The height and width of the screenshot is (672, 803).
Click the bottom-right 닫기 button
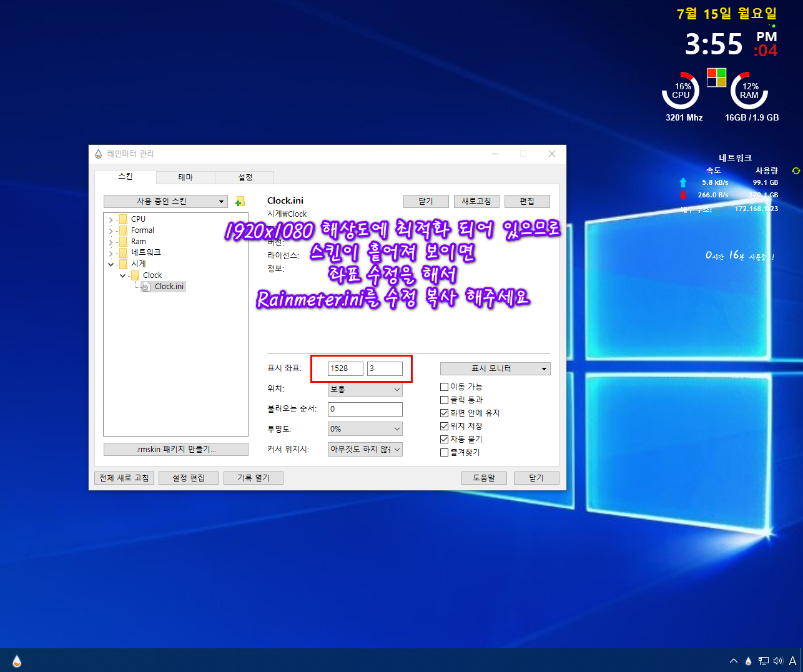(536, 478)
